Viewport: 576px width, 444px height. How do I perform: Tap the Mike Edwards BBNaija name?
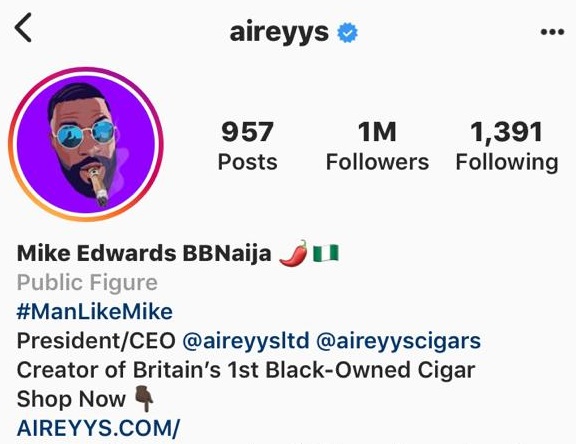[144, 253]
